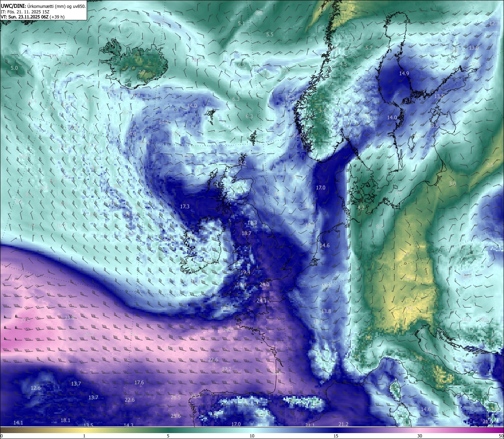Click the '10' tick on the colour scale
The image size is (504, 439).
pyautogui.click(x=252, y=436)
